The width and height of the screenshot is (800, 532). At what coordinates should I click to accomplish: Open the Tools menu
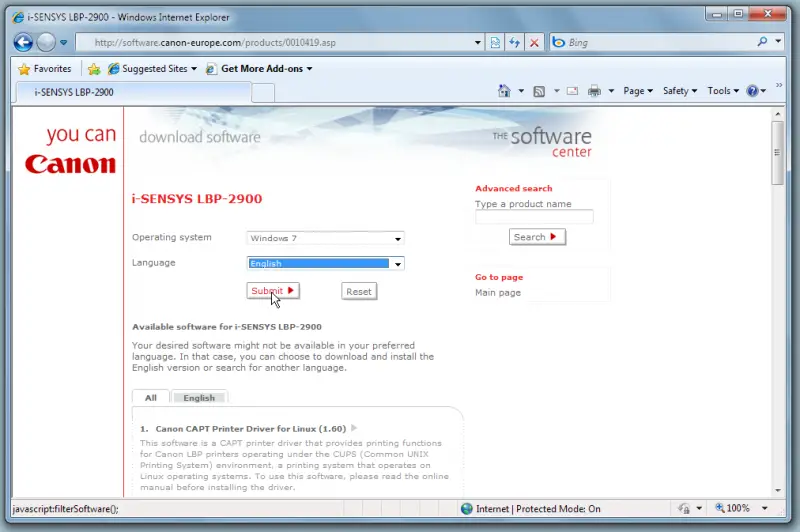coord(723,91)
